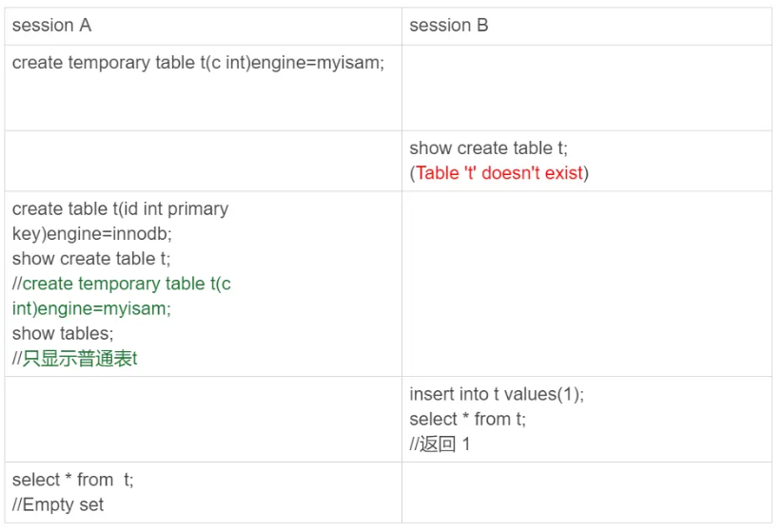Click the 'show create table t;' statement in session B
The image size is (783, 532).
coord(488,148)
